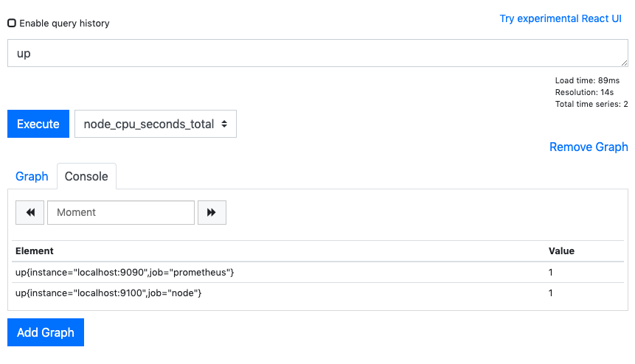Click the Value column header

(561, 251)
